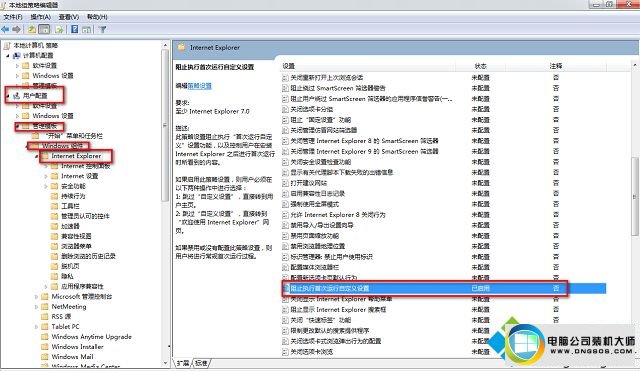Select Windows Anytime Upgrade tree item
The image size is (640, 371).
[91, 337]
